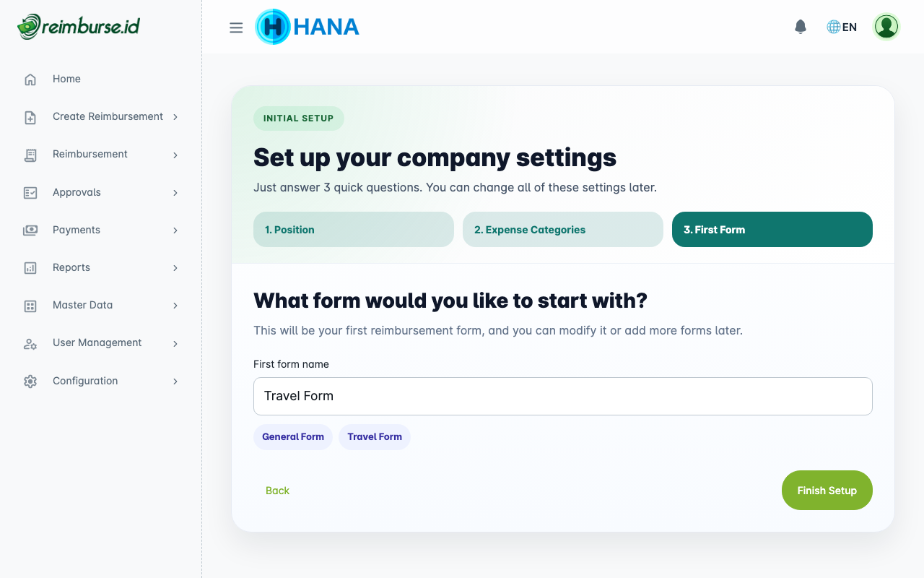This screenshot has height=578, width=924.
Task: Select the General Form suggestion chip
Action: pyautogui.click(x=292, y=436)
